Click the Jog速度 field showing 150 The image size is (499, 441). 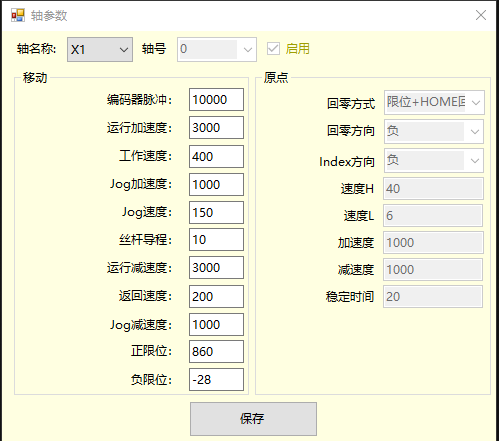216,213
